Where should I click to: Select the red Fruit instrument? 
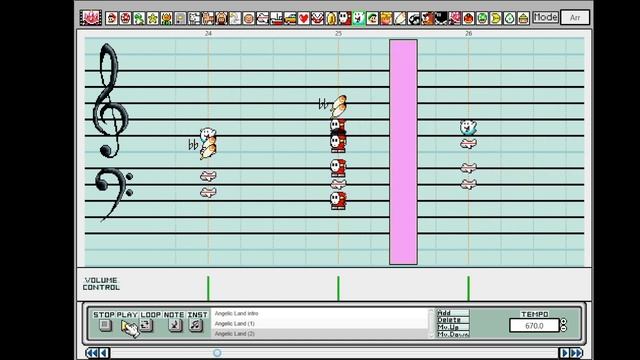469,18
